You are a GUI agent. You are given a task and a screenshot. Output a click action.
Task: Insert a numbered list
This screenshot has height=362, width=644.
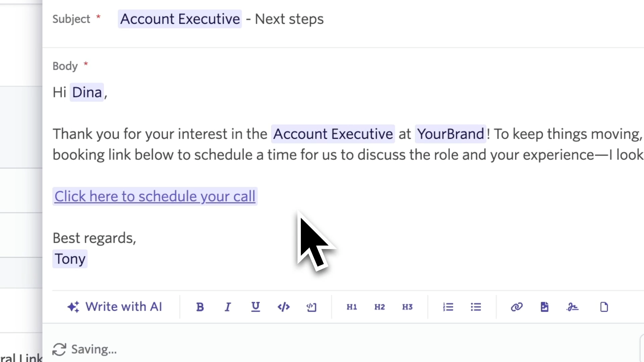448,307
